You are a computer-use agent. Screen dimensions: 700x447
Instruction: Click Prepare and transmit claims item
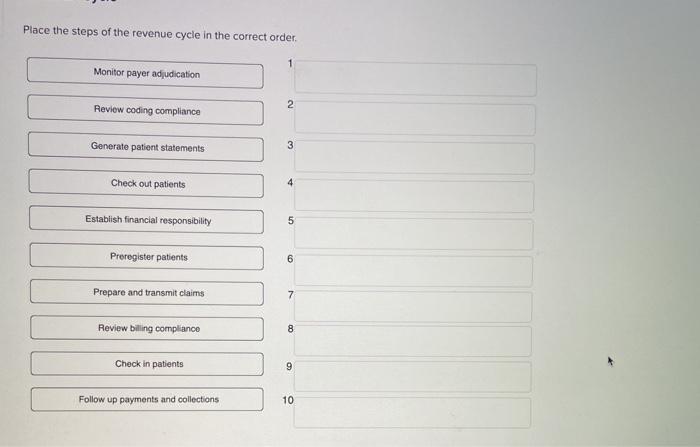[147, 292]
